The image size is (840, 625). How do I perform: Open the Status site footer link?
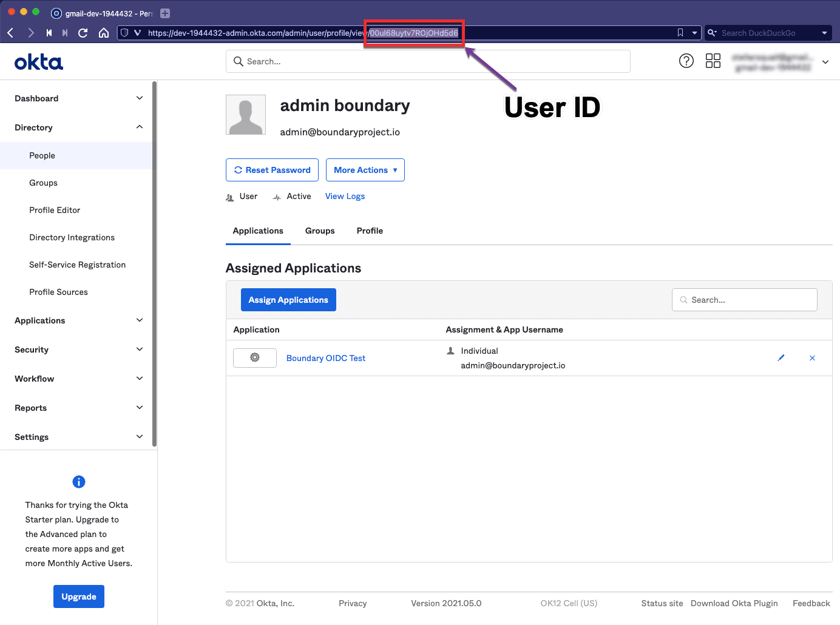pos(662,603)
